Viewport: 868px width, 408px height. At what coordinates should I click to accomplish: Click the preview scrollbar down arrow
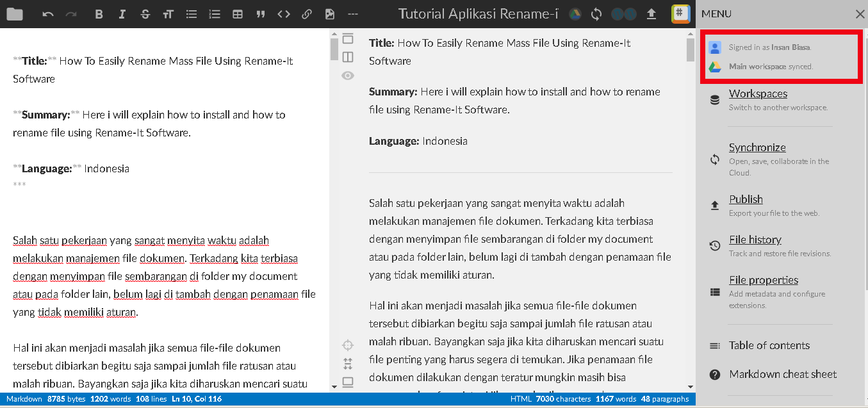coord(690,387)
